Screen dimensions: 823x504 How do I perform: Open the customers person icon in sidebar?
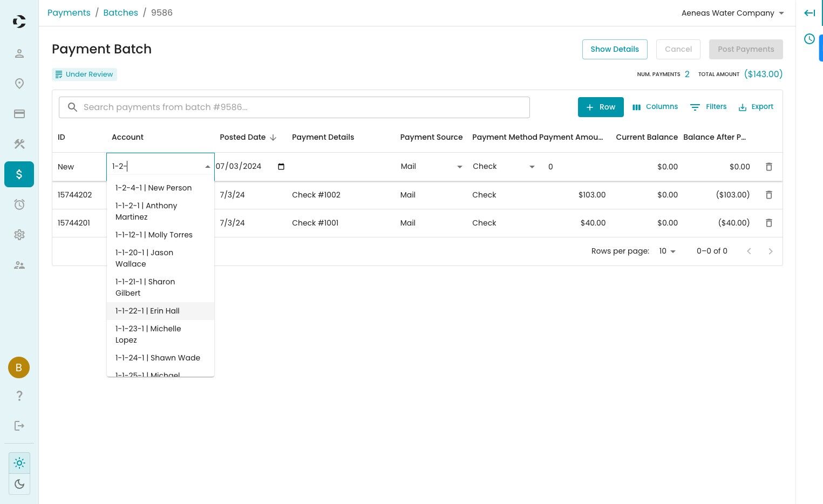pyautogui.click(x=19, y=53)
